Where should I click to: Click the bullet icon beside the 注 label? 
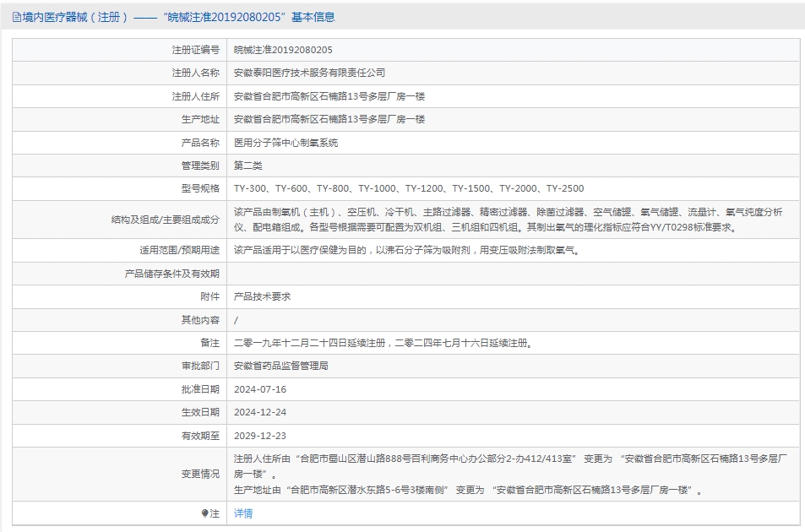pyautogui.click(x=204, y=513)
